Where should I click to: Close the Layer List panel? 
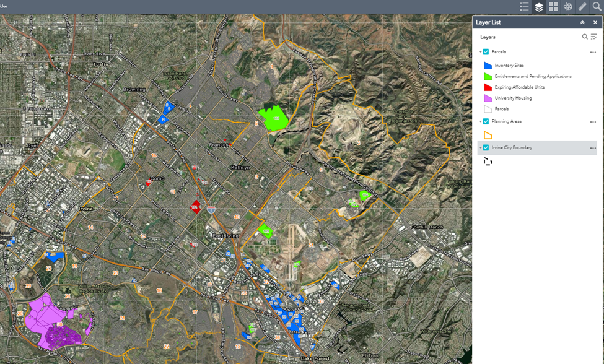tap(595, 23)
